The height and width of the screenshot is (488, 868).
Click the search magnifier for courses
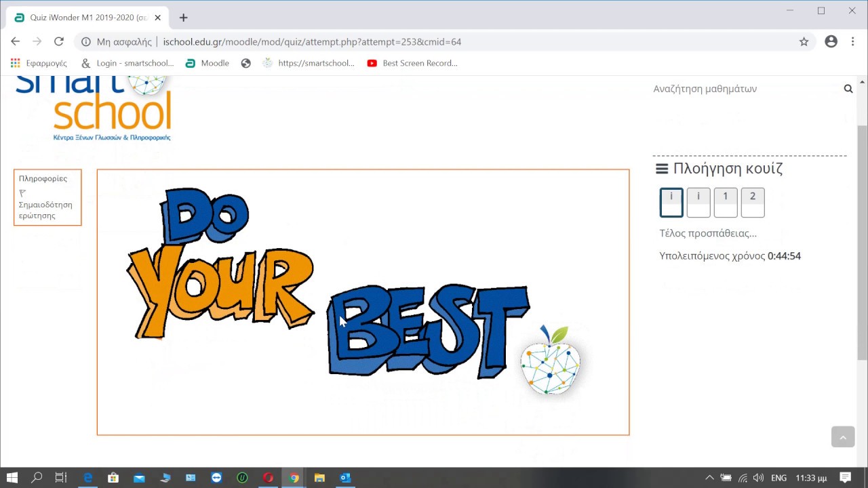tap(848, 89)
